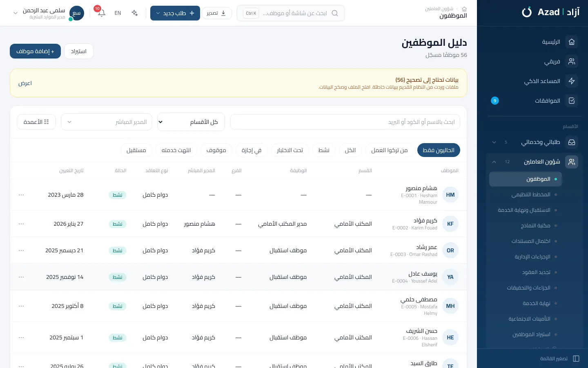Viewport: 588px width, 368px height.
Task: Click the MH avatar of مصطفى حلمي
Action: [x=450, y=306]
